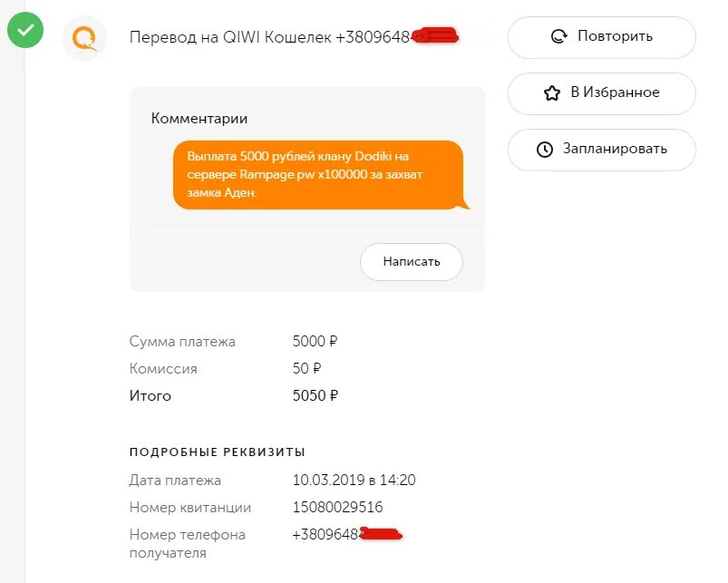The image size is (728, 583).
Task: Click the receipt number 15080029516
Action: click(x=337, y=508)
